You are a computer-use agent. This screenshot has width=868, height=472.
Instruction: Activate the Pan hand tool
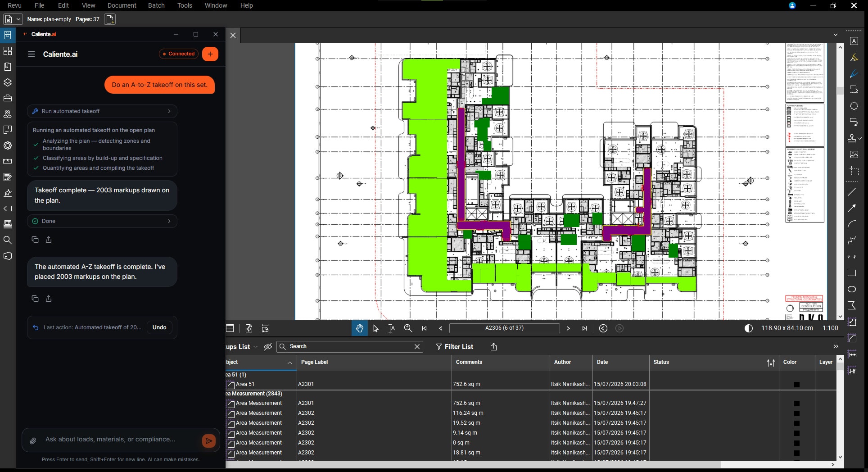click(x=359, y=328)
